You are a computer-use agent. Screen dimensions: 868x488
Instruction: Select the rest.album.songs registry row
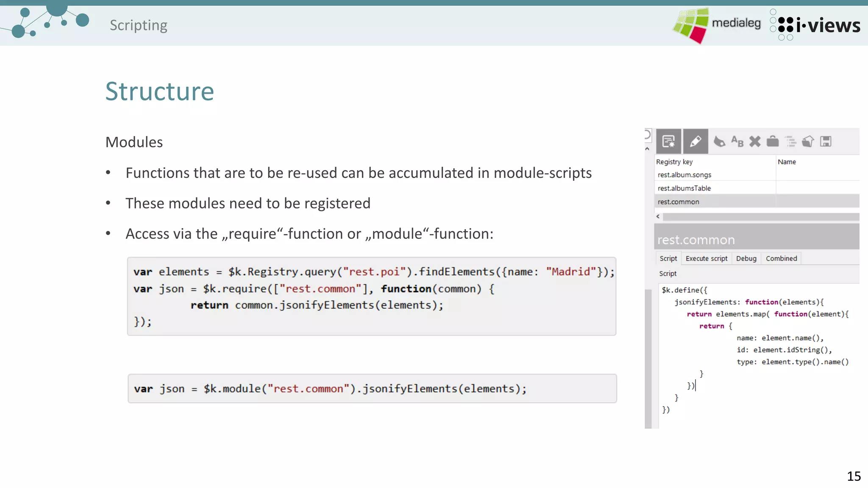pos(757,175)
